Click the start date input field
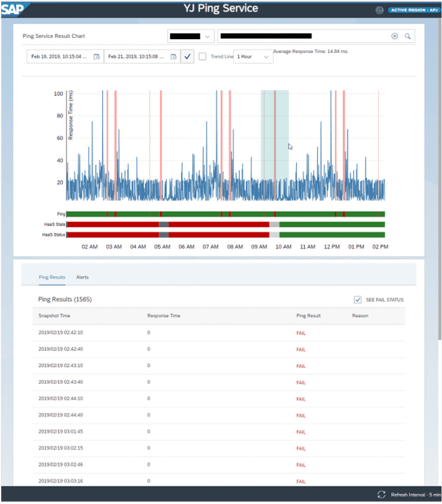 tap(60, 57)
